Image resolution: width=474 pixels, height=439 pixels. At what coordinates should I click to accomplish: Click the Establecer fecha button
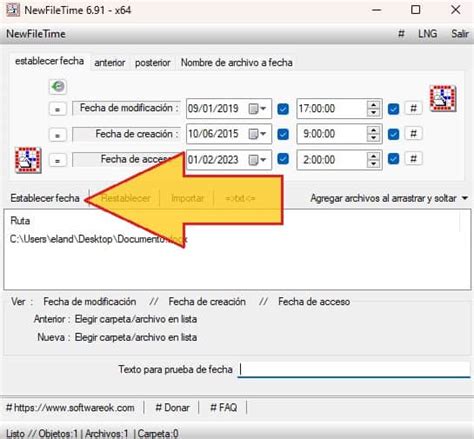(45, 198)
